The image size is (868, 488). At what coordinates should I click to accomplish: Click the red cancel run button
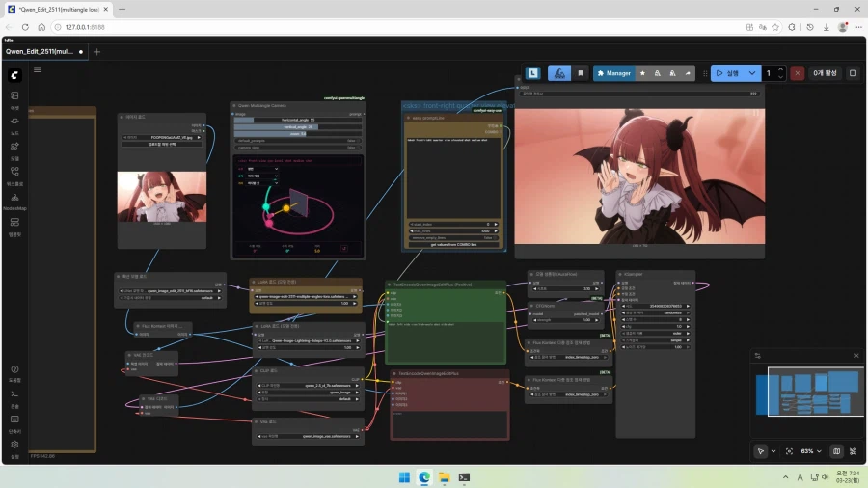click(797, 73)
